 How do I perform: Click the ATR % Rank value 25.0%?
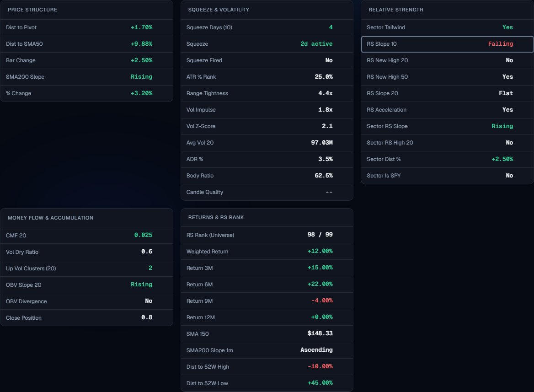tap(324, 77)
